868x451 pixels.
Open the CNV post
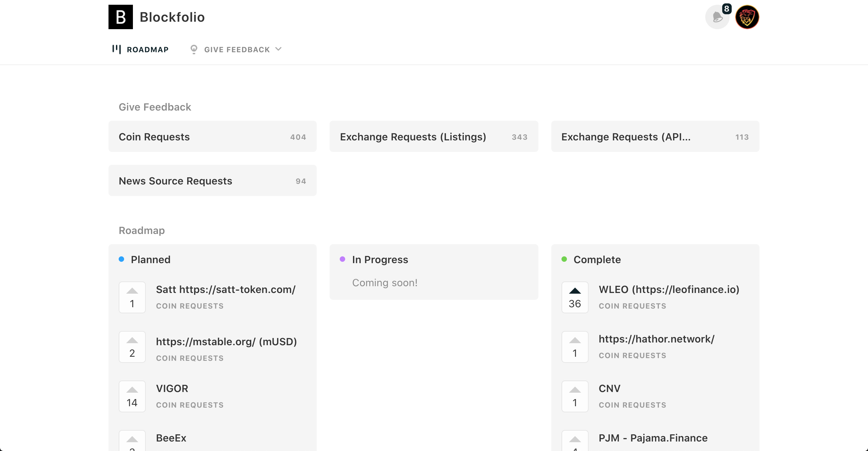(610, 389)
